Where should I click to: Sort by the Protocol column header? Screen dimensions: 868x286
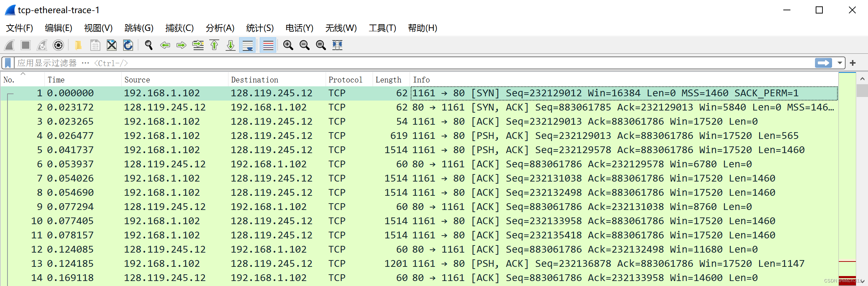point(349,80)
